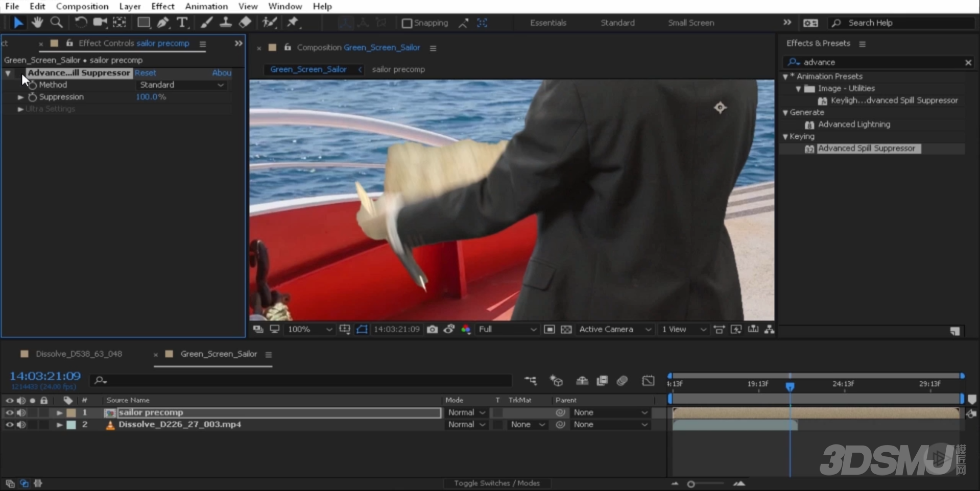The image size is (980, 491).
Task: Click Toggle Switches / Modes button
Action: pos(496,483)
